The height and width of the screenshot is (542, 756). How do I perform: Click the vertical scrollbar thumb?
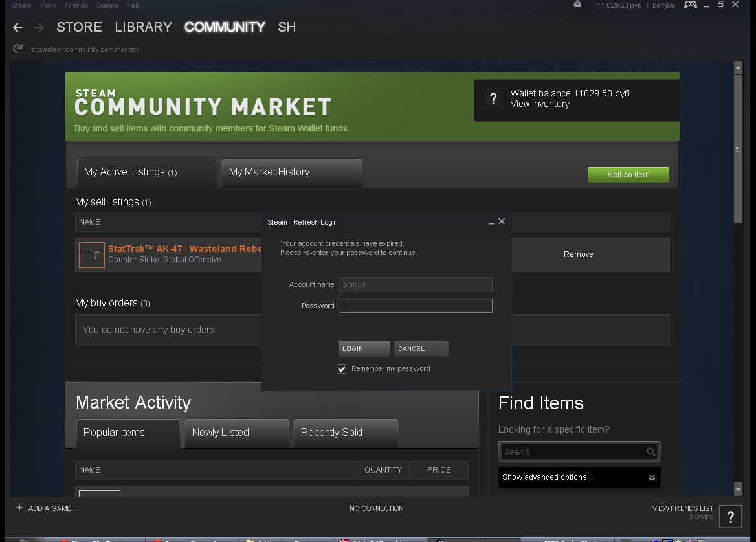point(738,149)
